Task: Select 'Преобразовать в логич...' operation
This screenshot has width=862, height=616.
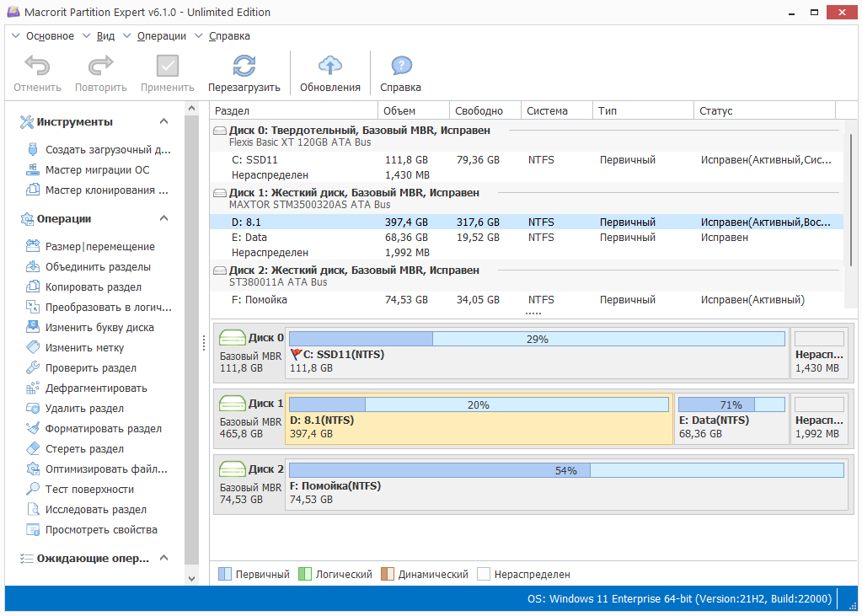Action: coord(99,308)
